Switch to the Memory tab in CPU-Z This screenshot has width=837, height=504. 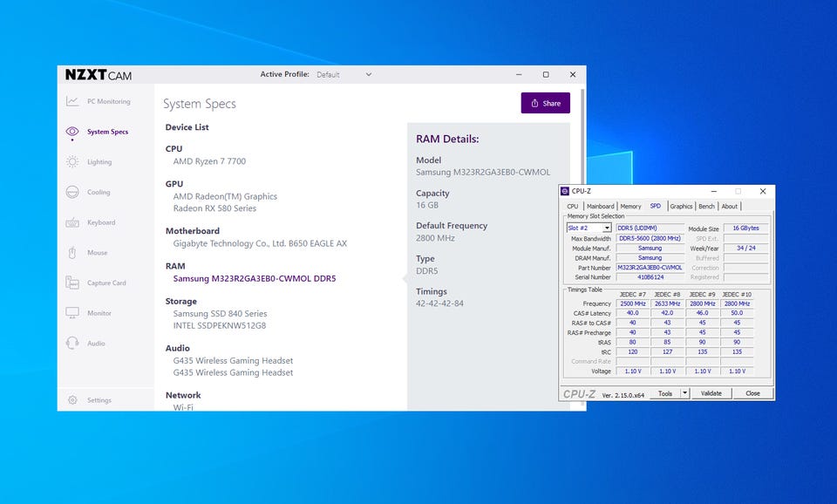click(x=630, y=206)
